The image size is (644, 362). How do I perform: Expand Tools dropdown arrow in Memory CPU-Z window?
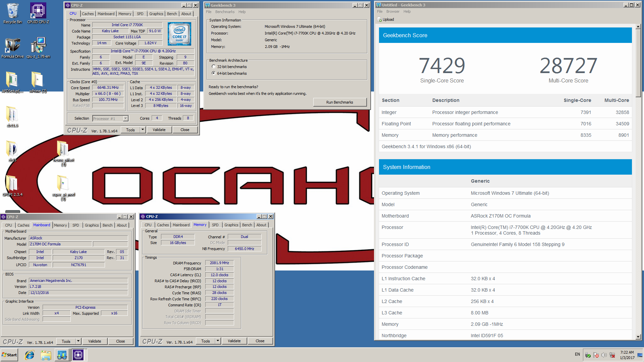pos(218,341)
